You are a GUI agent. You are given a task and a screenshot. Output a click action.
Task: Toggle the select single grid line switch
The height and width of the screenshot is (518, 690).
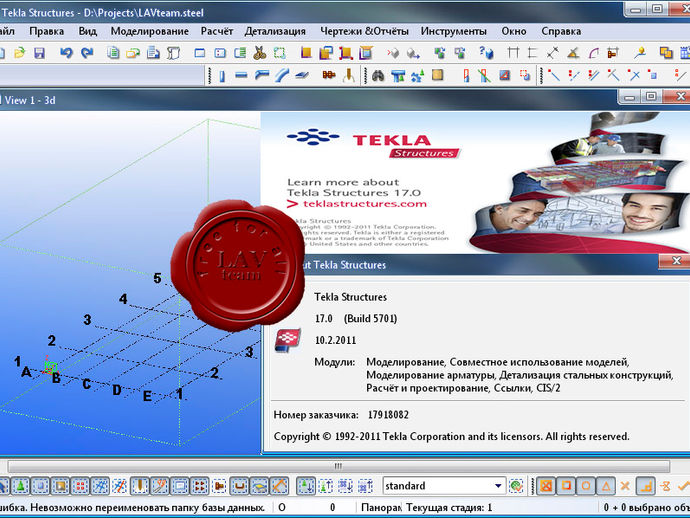tap(120, 486)
